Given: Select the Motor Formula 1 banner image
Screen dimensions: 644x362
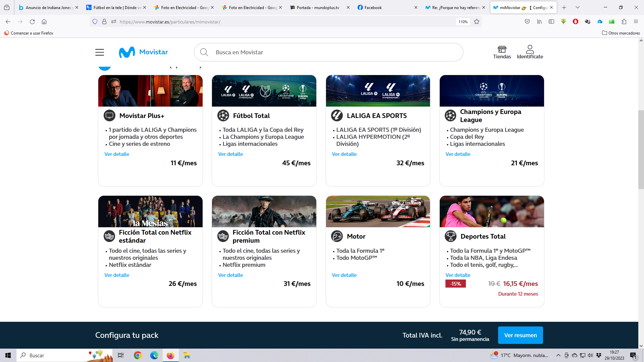Looking at the screenshot, I should click(x=378, y=212).
